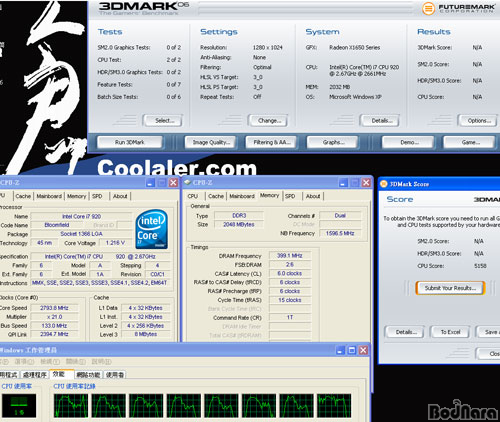The height and width of the screenshot is (422, 500).
Task: Switch to About tab in right CPU-Z
Action: tap(313, 196)
